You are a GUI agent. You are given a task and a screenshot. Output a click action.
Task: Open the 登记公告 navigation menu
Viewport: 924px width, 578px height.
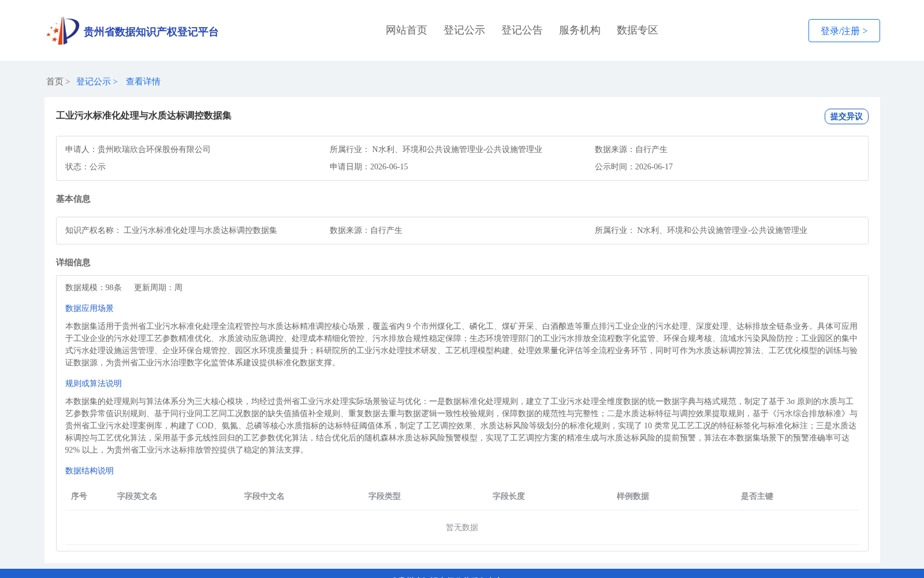point(522,30)
